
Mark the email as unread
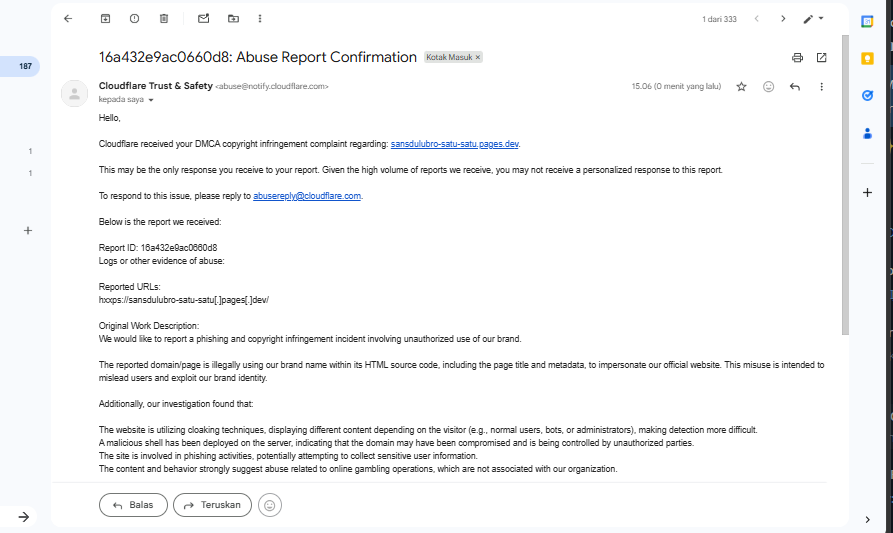204,18
